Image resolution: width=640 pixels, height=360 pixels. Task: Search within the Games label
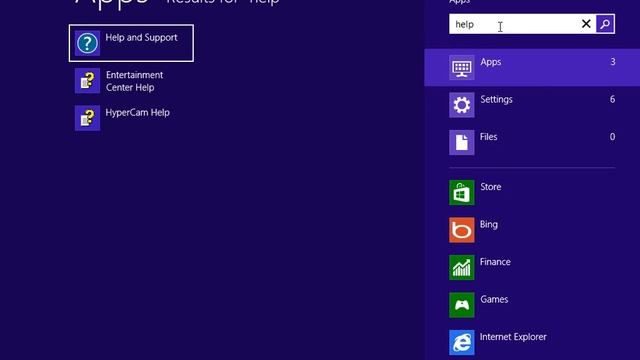[494, 299]
